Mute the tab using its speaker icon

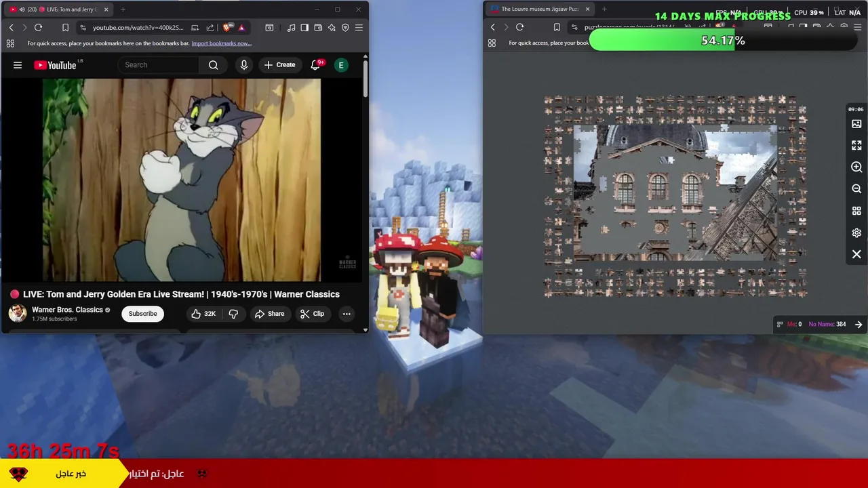(x=22, y=9)
